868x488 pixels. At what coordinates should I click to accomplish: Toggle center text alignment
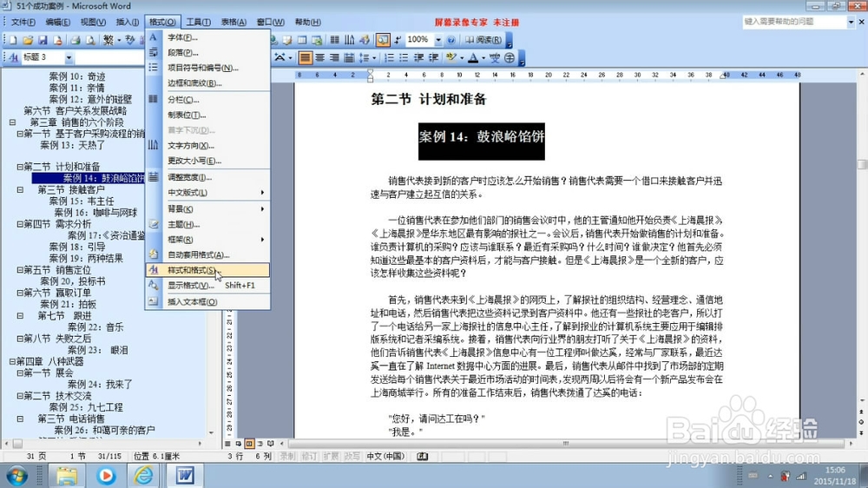pos(319,57)
